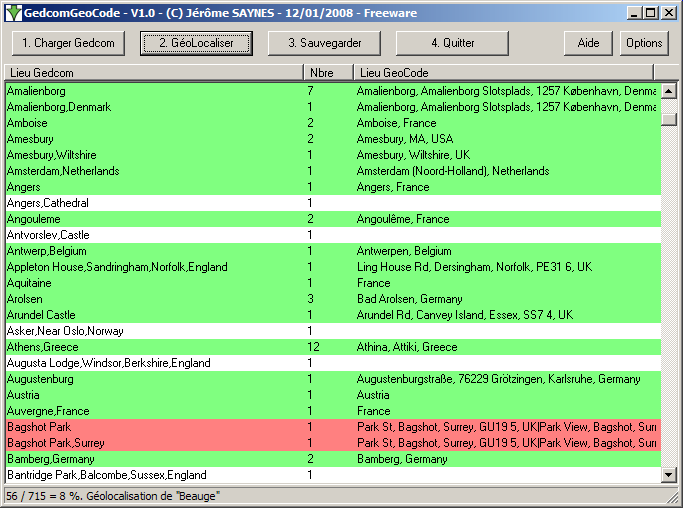Click the vertical scrollbar thumb
This screenshot has width=683, height=508.
[669, 119]
